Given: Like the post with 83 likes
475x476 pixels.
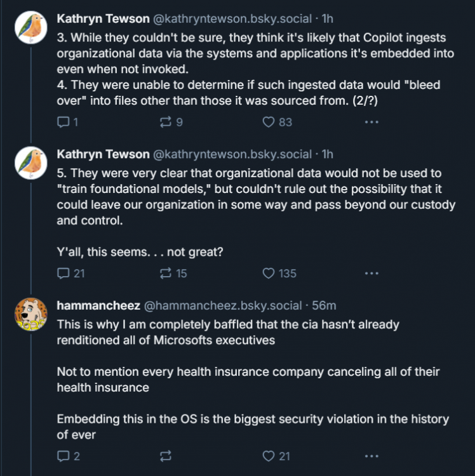Looking at the screenshot, I should coord(269,122).
